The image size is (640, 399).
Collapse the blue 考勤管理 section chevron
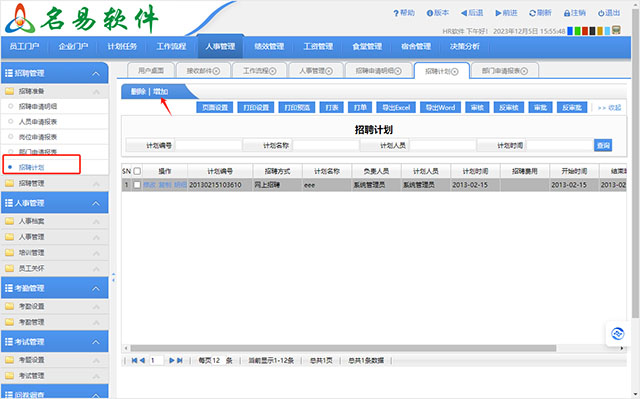(96, 289)
